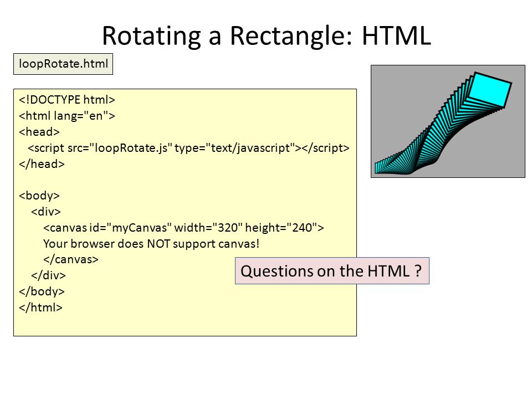Click the canvas id="myCanvas" line
Image resolution: width=532 pixels, height=399 pixels.
point(183,227)
